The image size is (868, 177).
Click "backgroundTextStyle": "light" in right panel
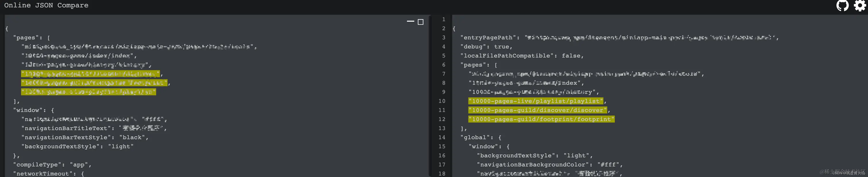[535, 156]
